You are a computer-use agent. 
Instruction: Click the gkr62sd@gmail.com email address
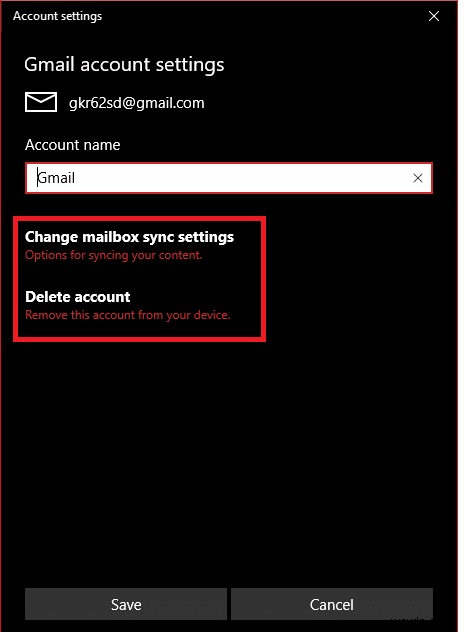pyautogui.click(x=137, y=103)
